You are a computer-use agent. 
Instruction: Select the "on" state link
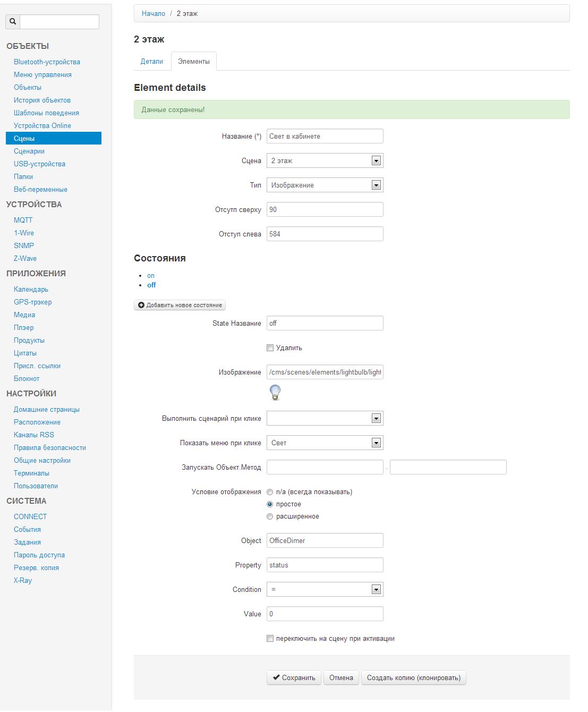point(151,276)
